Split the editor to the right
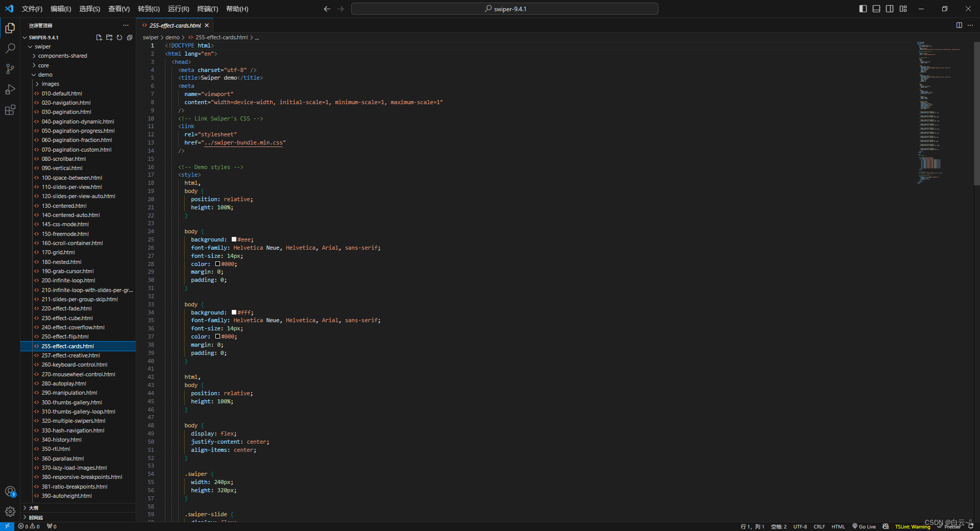Screen dimensions: 980x531 [x=959, y=25]
